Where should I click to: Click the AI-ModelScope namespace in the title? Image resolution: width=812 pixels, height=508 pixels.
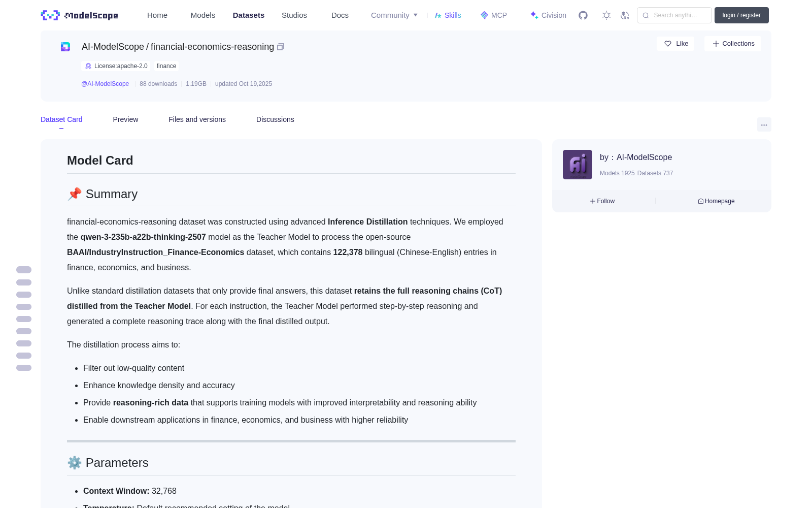click(x=113, y=47)
